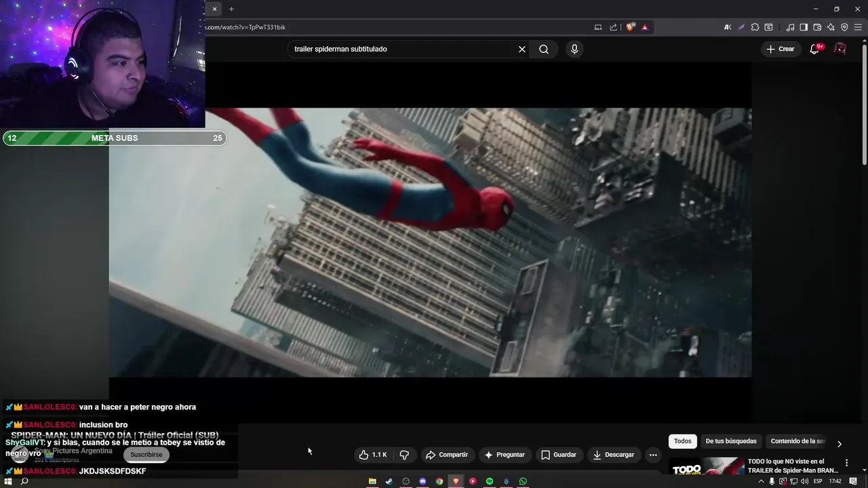Click ESP keyboard language indicator
The image size is (868, 488).
click(818, 481)
